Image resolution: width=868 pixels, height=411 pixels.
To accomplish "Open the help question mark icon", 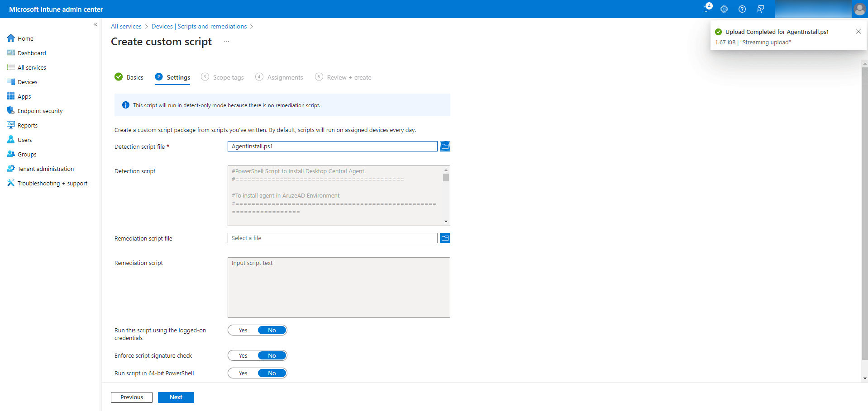I will coord(742,9).
